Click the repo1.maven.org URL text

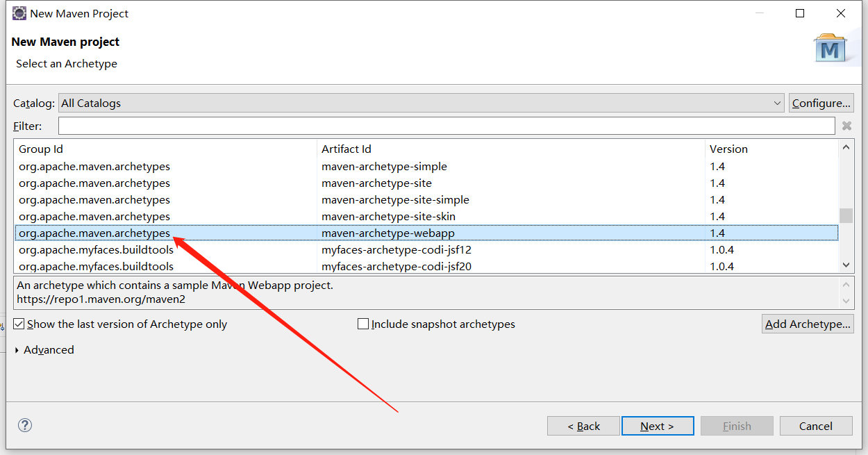[x=101, y=299]
